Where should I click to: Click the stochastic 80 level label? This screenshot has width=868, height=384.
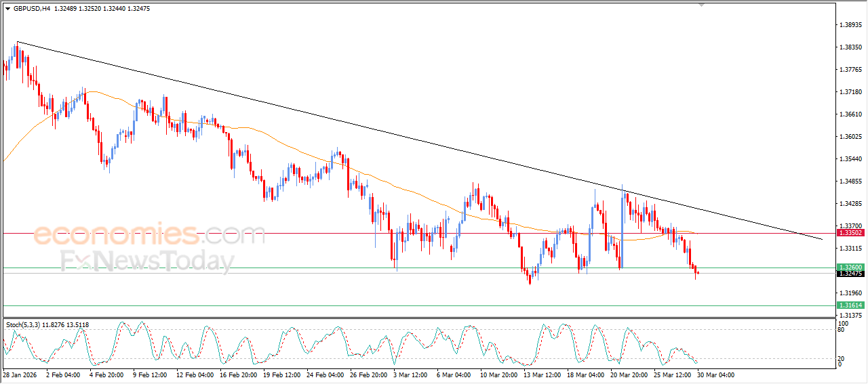click(x=842, y=330)
